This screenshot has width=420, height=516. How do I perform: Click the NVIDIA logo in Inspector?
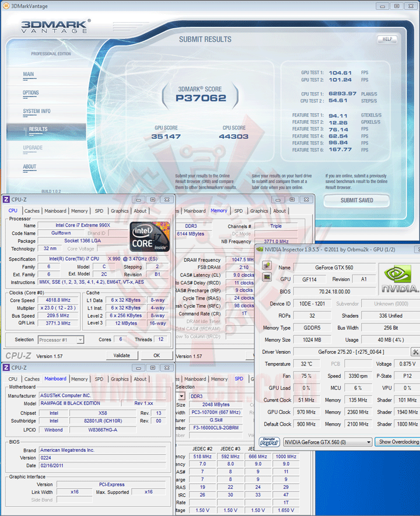[400, 278]
